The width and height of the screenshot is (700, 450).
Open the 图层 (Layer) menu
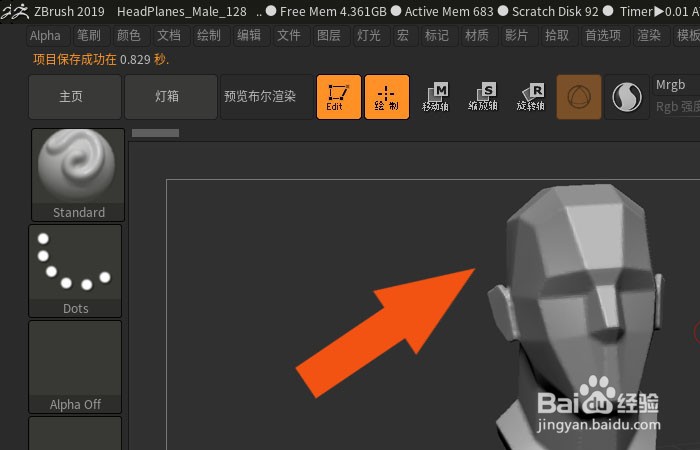[329, 36]
